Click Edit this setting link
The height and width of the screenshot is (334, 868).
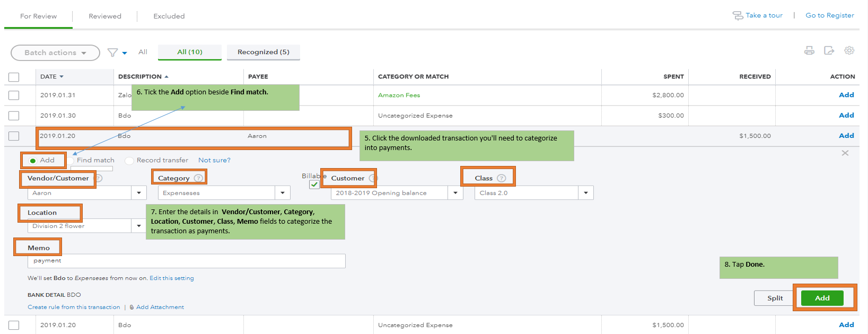point(172,278)
